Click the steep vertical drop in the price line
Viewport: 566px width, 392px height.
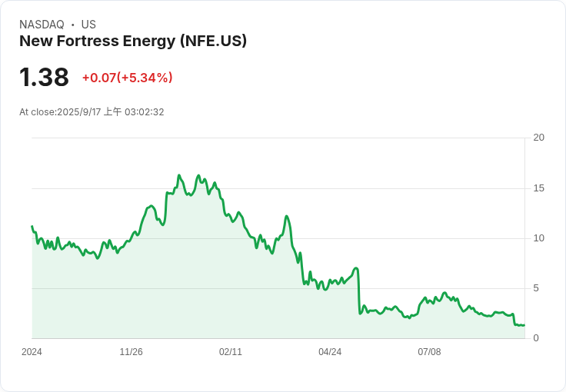358,292
